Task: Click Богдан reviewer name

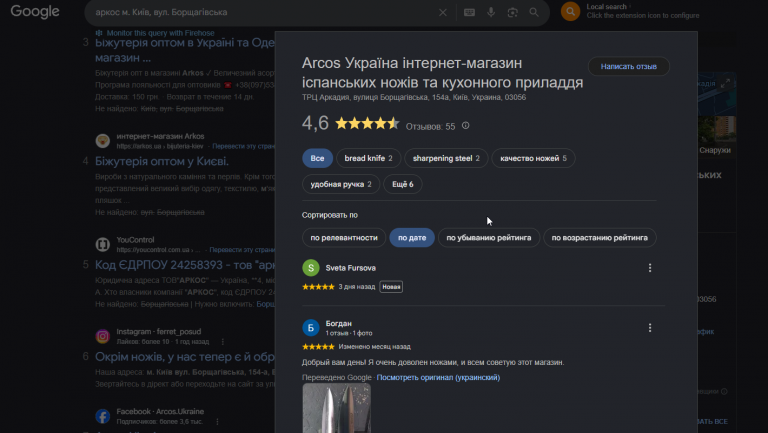Action: (x=338, y=323)
